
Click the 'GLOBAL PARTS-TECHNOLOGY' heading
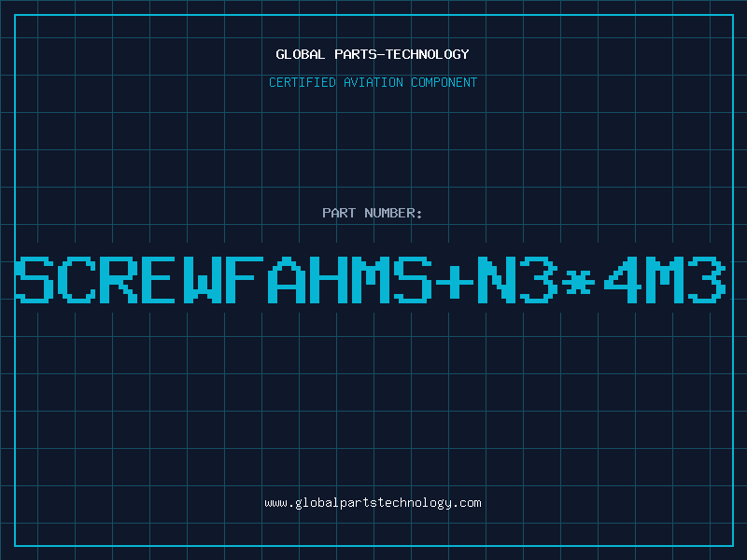point(373,54)
